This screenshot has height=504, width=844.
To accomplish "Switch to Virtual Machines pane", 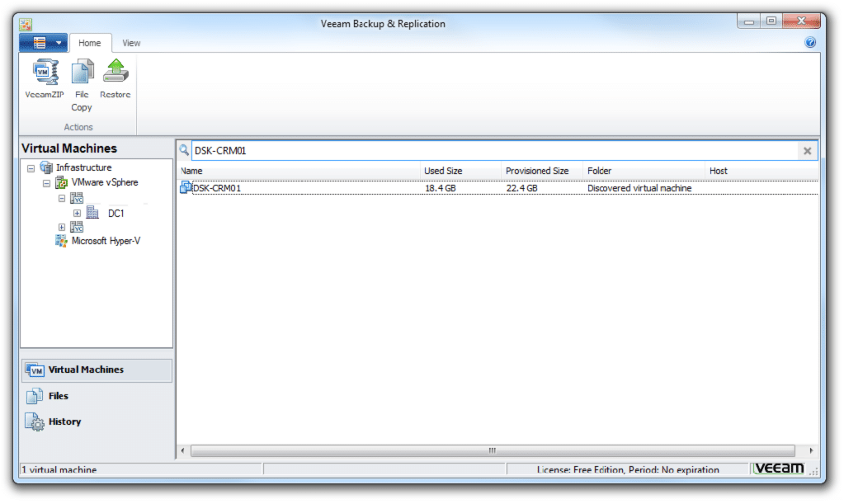I will click(x=85, y=370).
